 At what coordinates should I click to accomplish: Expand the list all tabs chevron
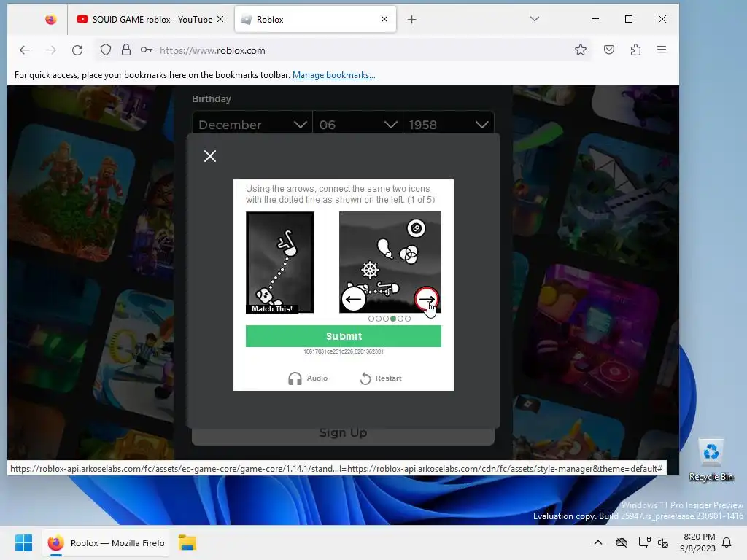535,19
